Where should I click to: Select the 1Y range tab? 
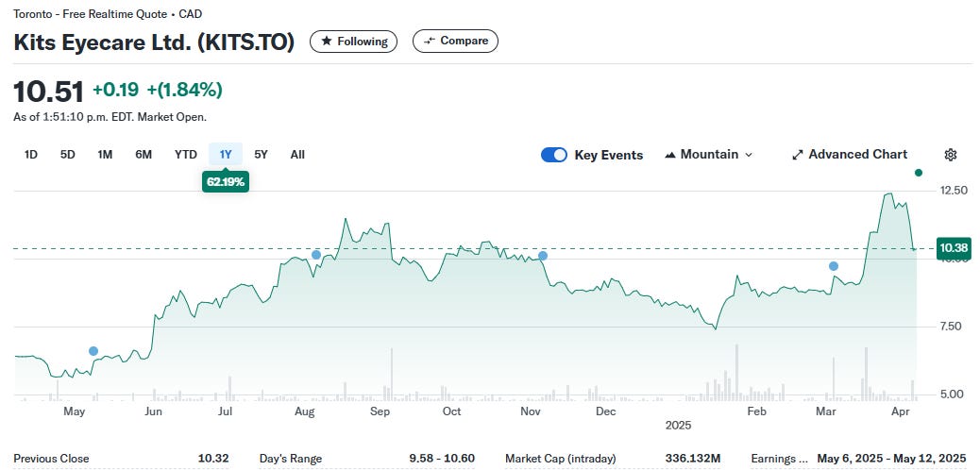tap(226, 155)
